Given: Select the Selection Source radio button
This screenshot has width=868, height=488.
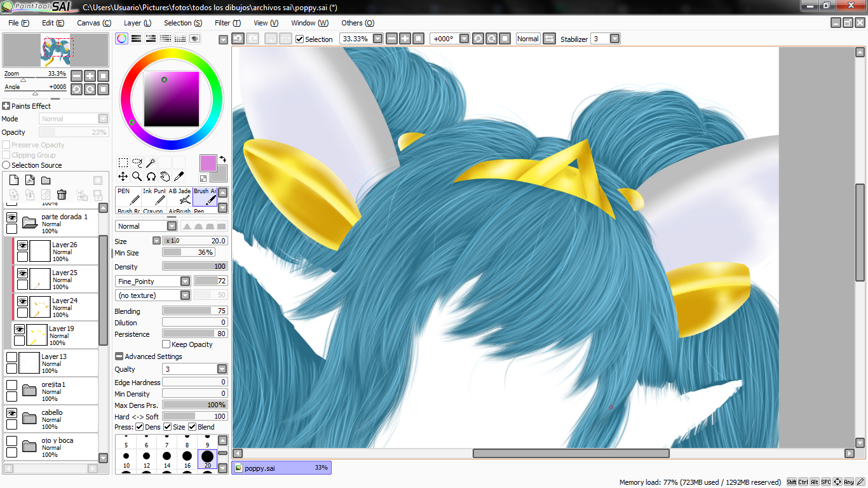Looking at the screenshot, I should click(6, 165).
